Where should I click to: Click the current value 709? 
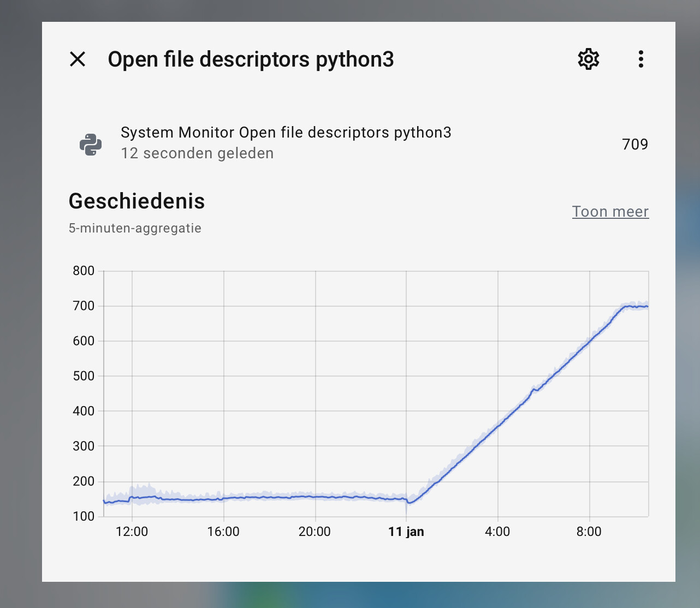pos(634,144)
